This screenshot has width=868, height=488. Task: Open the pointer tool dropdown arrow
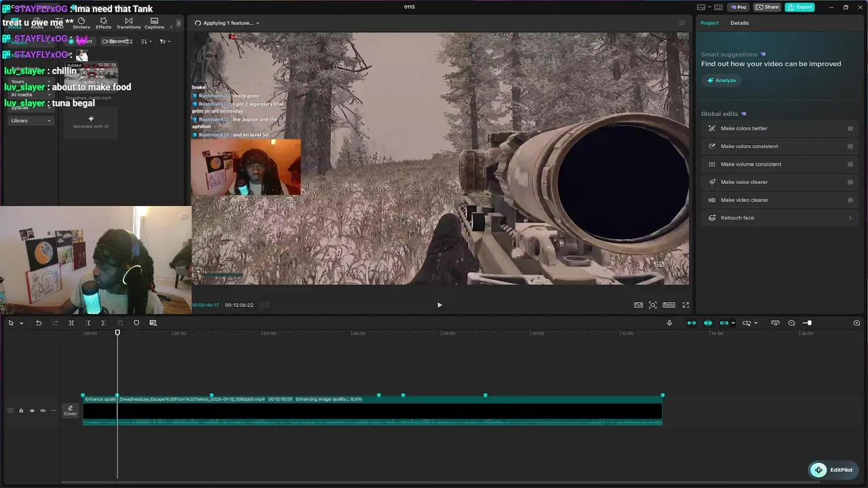(x=21, y=323)
